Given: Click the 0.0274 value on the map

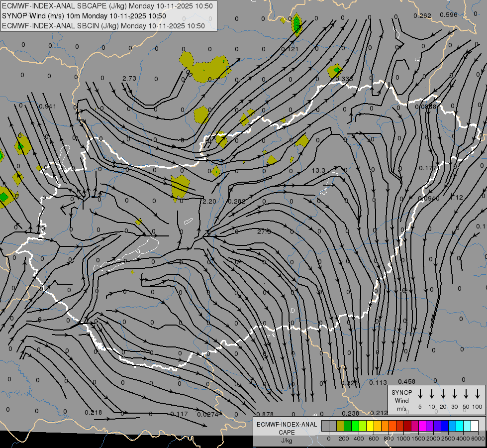Looking at the screenshot, I should pos(208,415).
